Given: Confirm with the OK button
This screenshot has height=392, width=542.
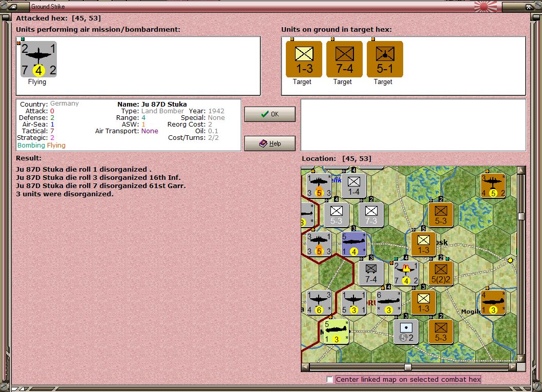Looking at the screenshot, I should [x=270, y=114].
